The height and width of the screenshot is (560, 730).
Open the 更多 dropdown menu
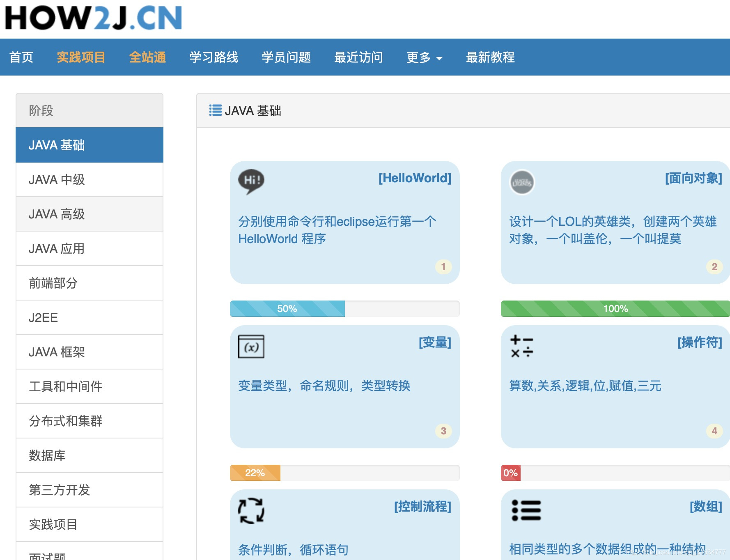click(x=424, y=57)
